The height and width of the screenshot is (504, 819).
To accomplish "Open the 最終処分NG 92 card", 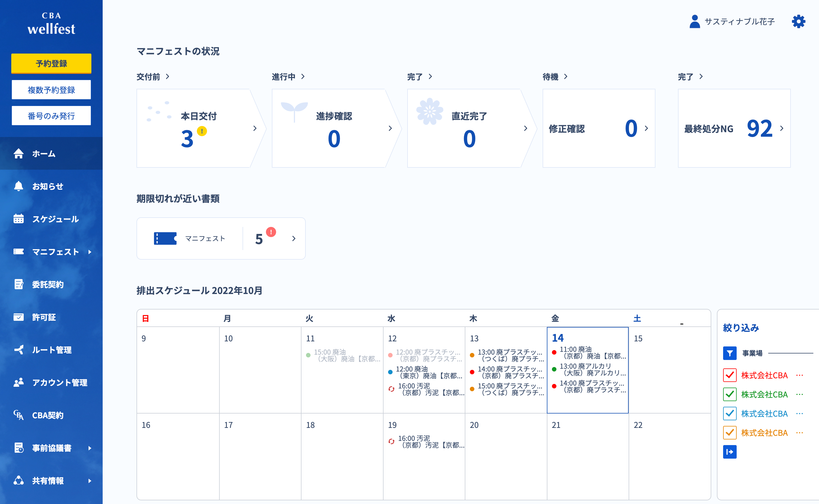I will point(734,128).
